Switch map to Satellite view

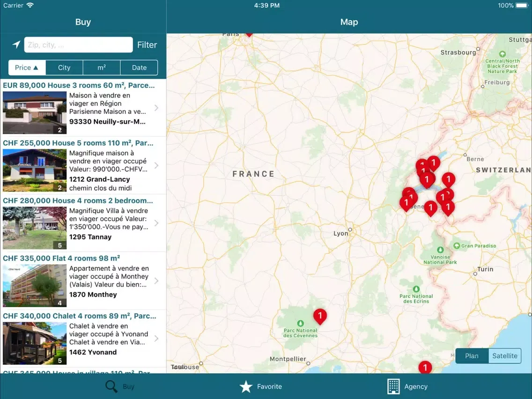(505, 356)
